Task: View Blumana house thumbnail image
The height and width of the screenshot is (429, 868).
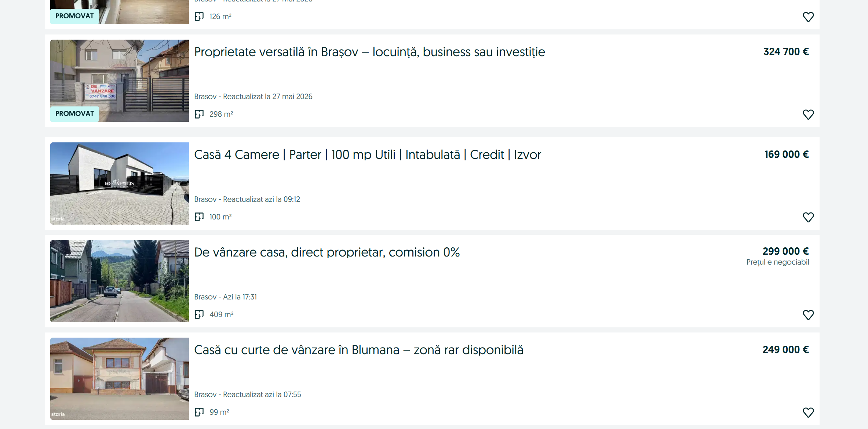Action: click(x=120, y=379)
